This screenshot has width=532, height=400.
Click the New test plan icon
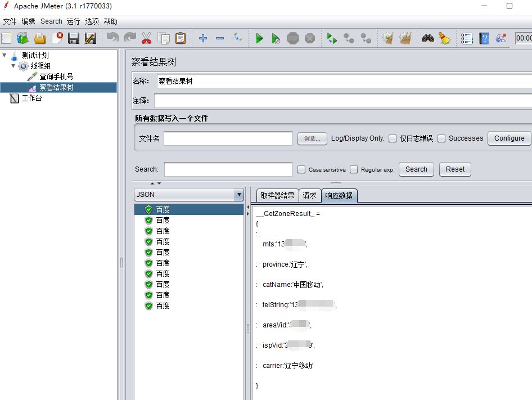pyautogui.click(x=6, y=38)
